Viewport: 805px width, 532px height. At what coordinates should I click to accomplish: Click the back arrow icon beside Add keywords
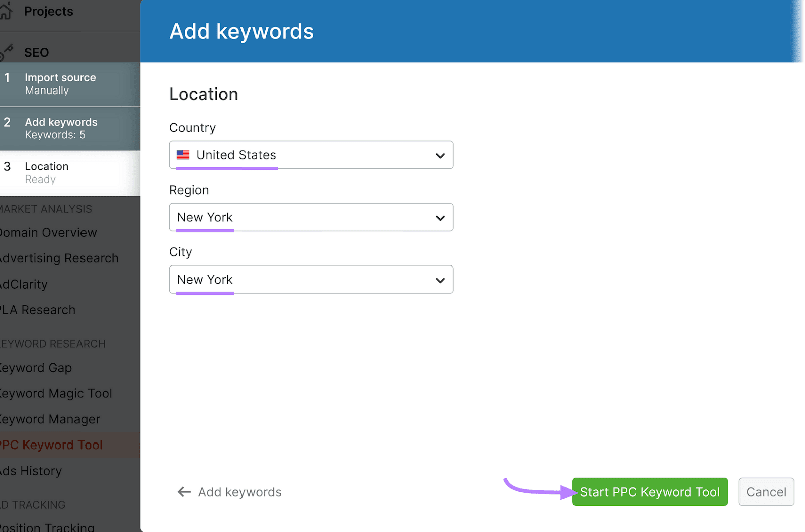click(184, 492)
